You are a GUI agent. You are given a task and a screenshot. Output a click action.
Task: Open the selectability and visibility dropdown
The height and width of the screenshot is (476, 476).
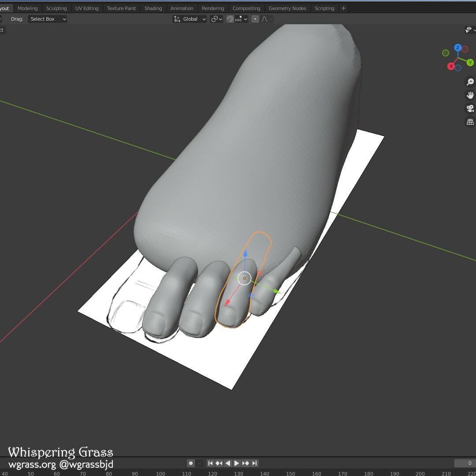click(470, 30)
